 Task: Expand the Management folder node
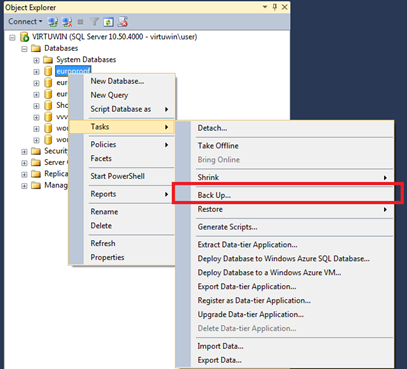point(24,186)
